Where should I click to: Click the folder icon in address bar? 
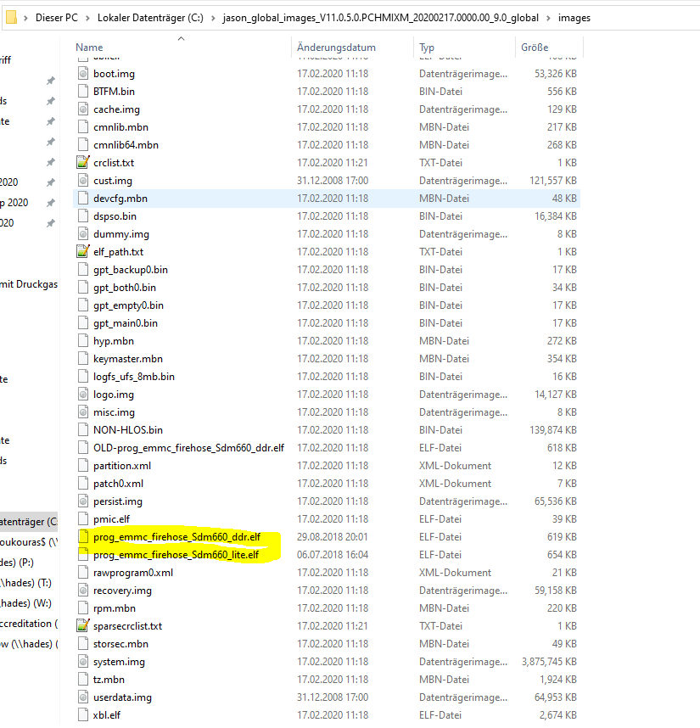point(11,17)
